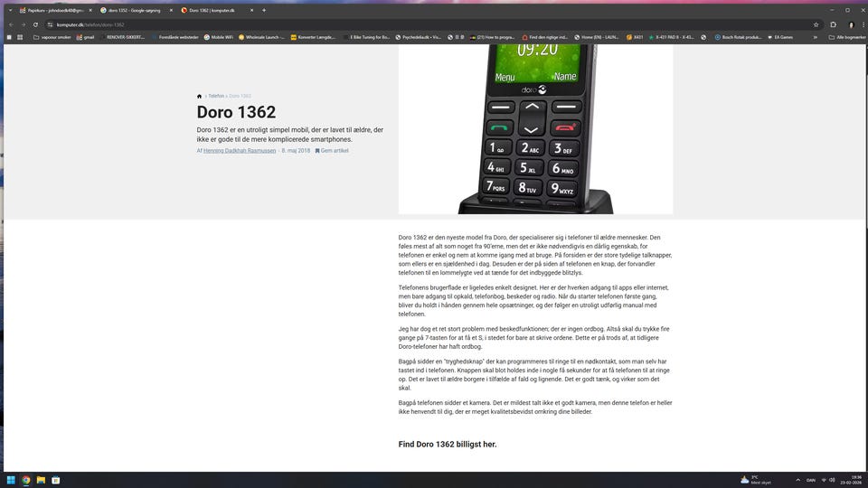This screenshot has width=868, height=488.
Task: Open a new browser tab
Action: pos(264,10)
